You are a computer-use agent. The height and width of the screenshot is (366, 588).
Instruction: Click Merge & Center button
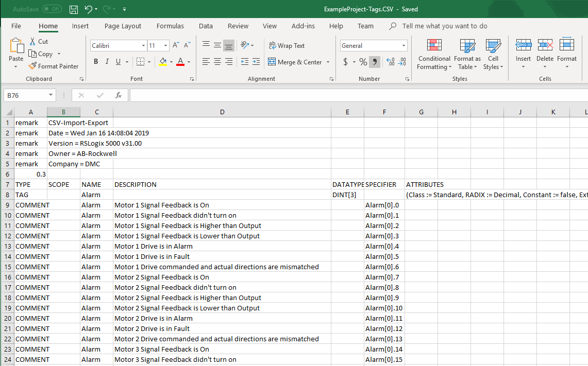(295, 62)
